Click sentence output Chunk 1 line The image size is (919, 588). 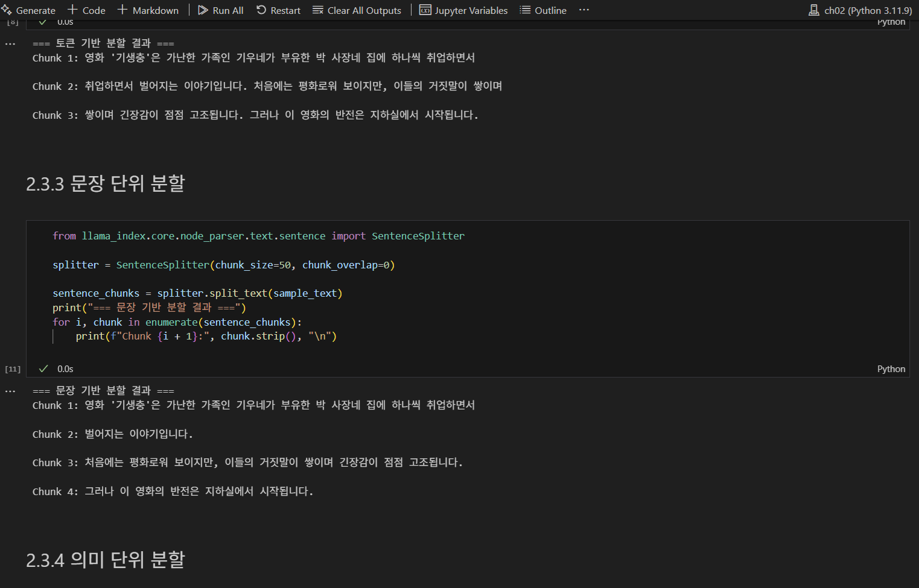254,405
